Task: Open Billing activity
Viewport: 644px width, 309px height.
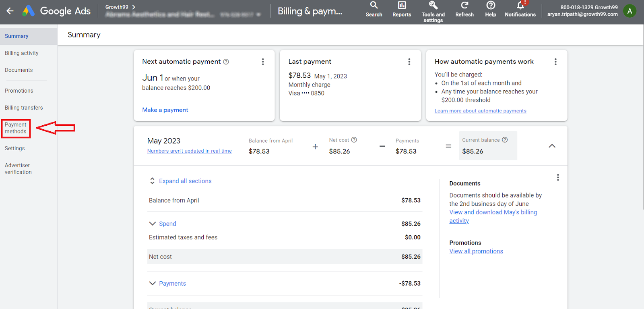Action: click(x=22, y=53)
